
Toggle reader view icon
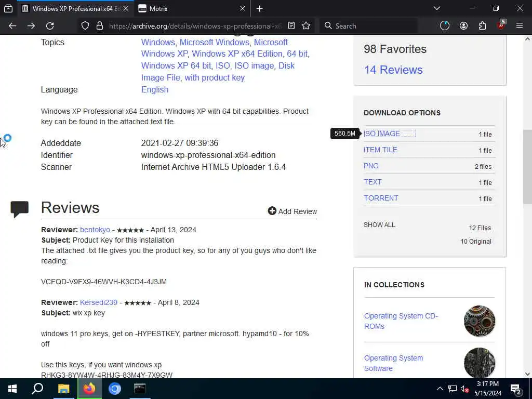[291, 26]
